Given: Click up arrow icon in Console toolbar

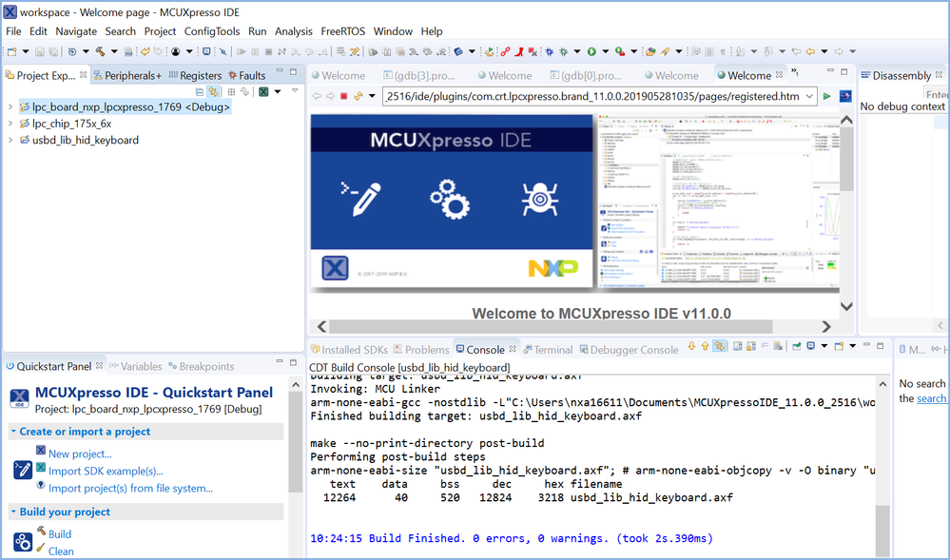Looking at the screenshot, I should (x=705, y=346).
